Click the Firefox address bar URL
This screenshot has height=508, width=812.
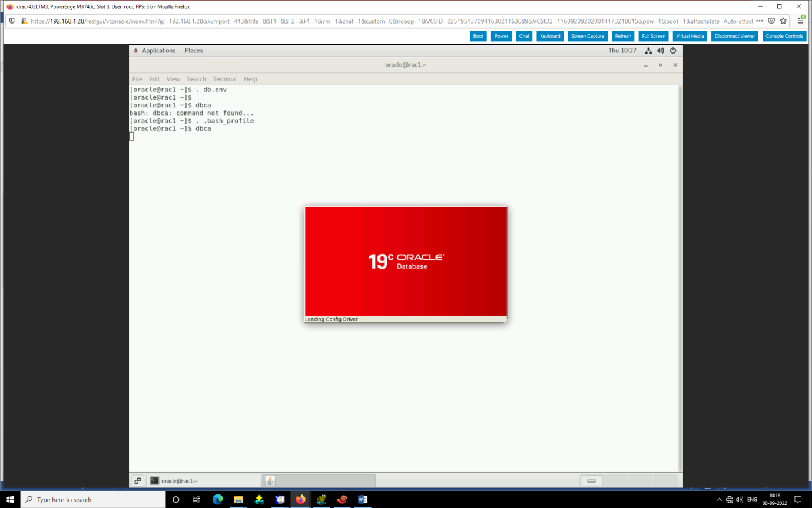tap(391, 21)
